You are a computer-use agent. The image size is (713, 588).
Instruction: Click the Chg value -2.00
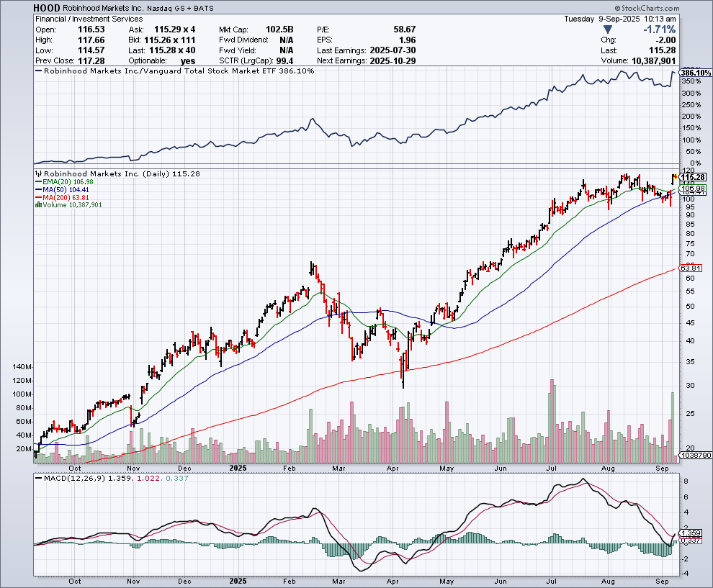point(665,40)
